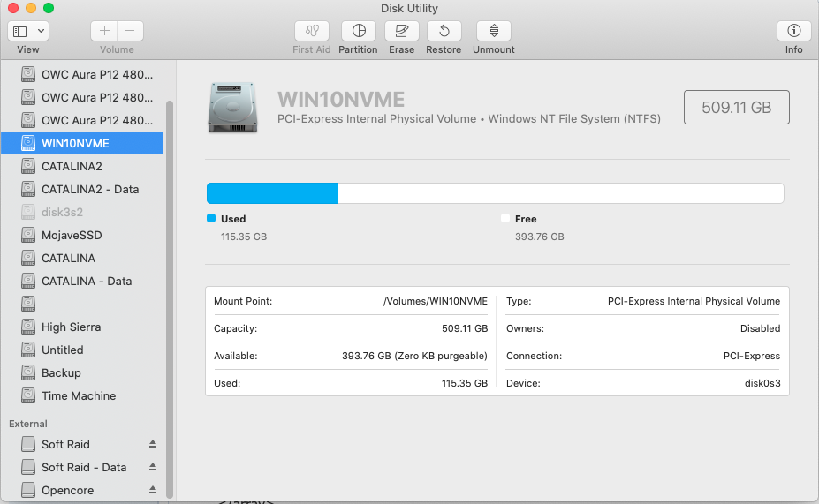The height and width of the screenshot is (504, 819).
Task: Select the CATALINA2 volume
Action: tap(82, 166)
